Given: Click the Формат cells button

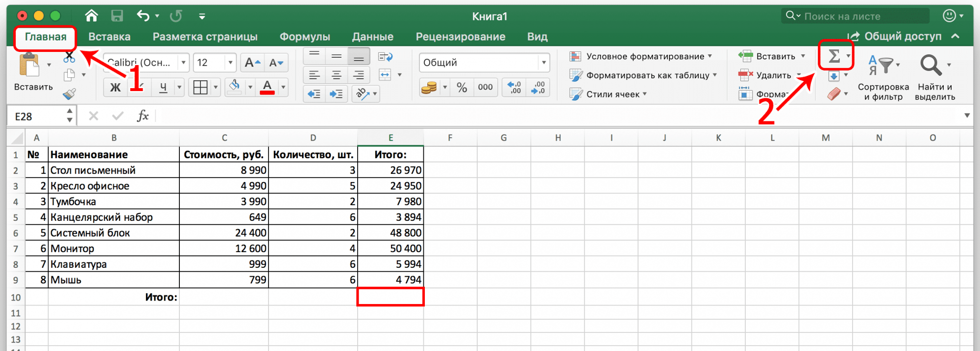Looking at the screenshot, I should pyautogui.click(x=763, y=94).
